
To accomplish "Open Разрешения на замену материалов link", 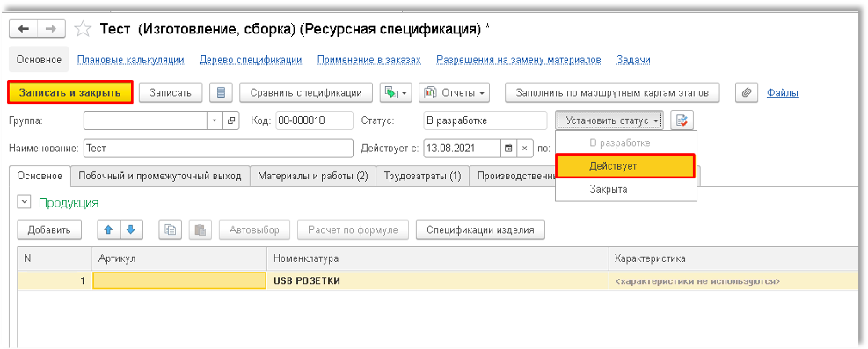I will 519,60.
